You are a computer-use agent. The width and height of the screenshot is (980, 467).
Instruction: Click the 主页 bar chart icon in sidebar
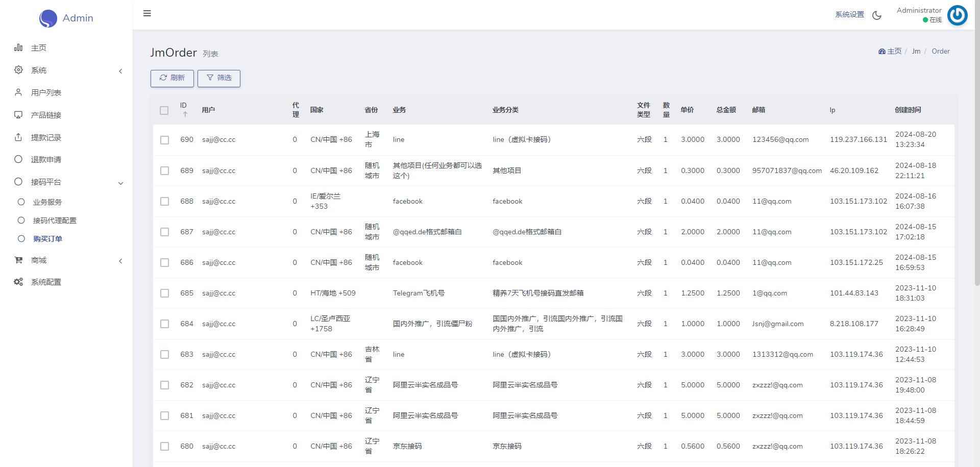[18, 47]
